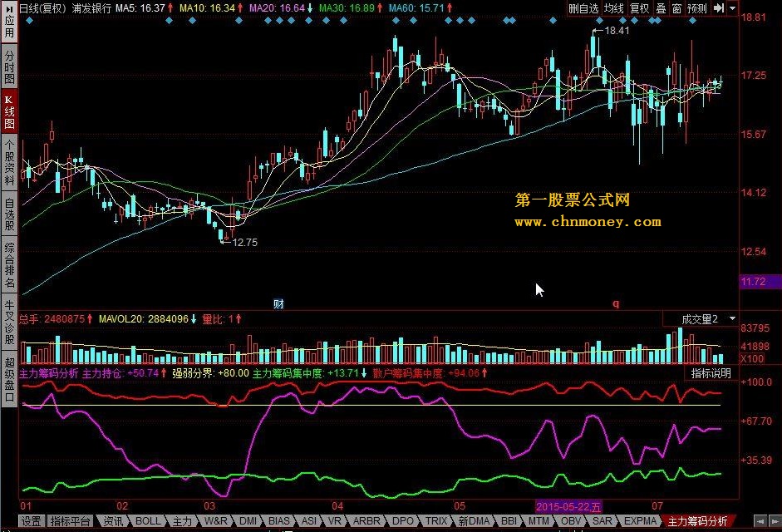Click the red q marker on chart
The height and width of the screenshot is (532, 782).
click(616, 303)
